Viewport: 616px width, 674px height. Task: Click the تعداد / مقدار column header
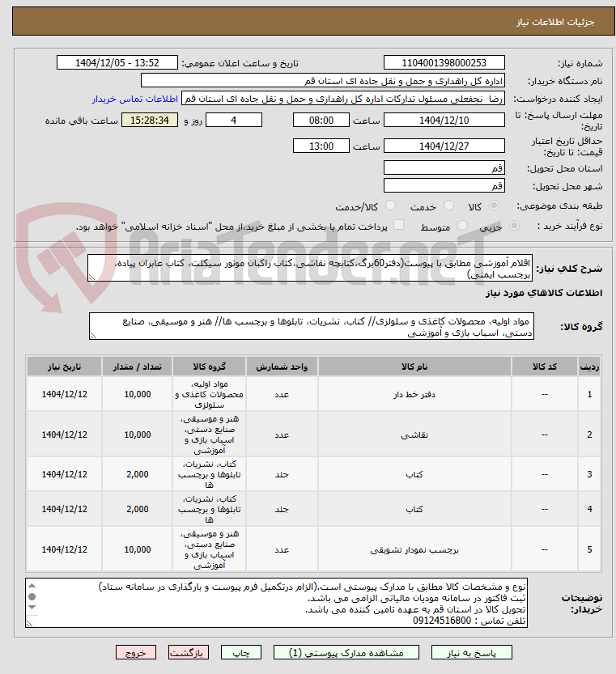click(x=138, y=367)
